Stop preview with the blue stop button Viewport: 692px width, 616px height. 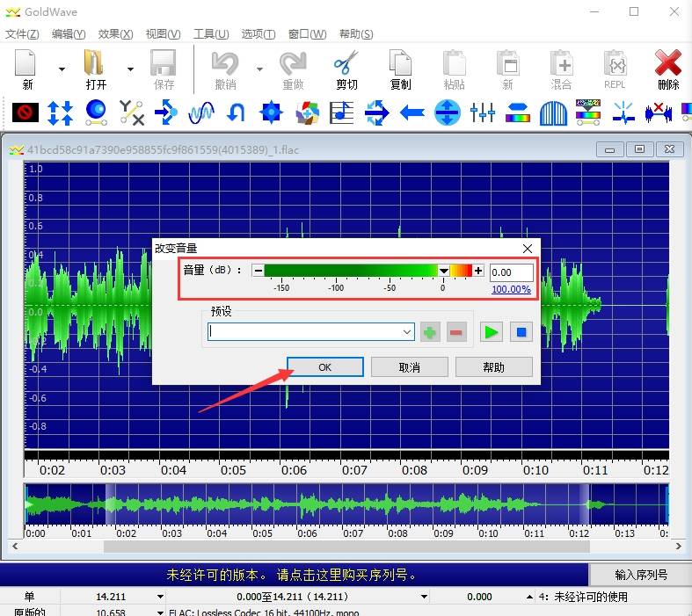[521, 332]
